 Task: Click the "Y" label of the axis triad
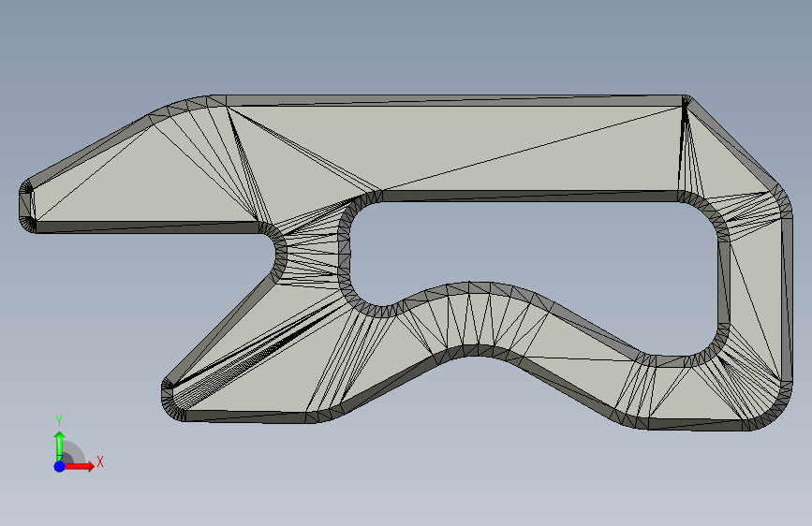point(59,421)
